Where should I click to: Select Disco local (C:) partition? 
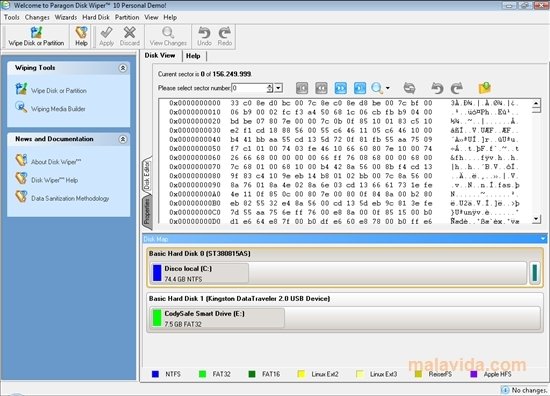199,273
